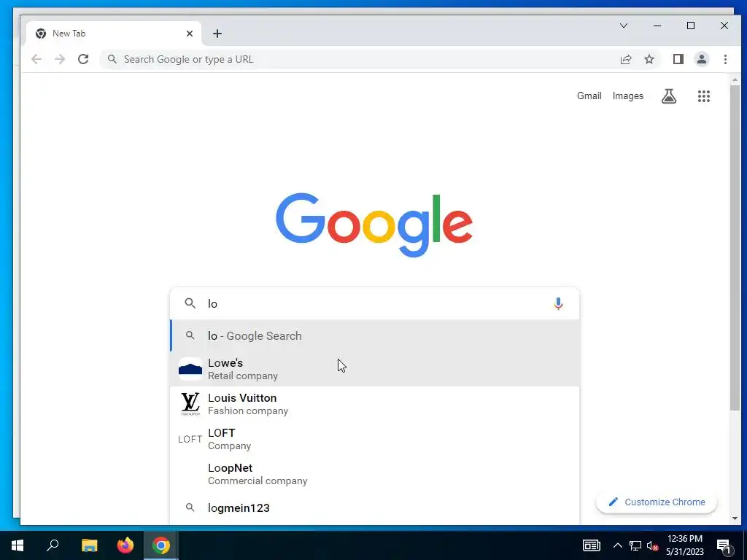
Task: Choose the LoopNet suggestion
Action: click(x=374, y=474)
